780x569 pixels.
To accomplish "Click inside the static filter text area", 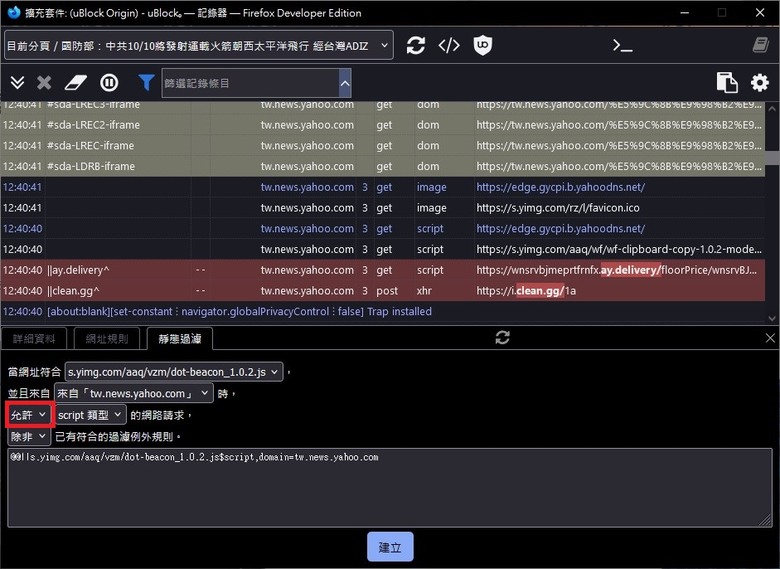I will click(390, 488).
